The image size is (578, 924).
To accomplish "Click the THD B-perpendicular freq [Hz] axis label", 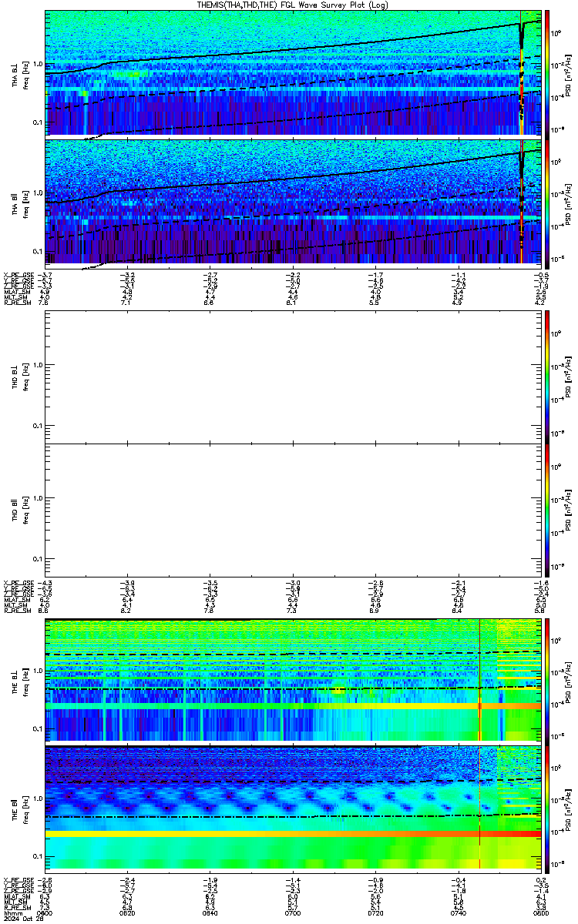I will [x=25, y=377].
